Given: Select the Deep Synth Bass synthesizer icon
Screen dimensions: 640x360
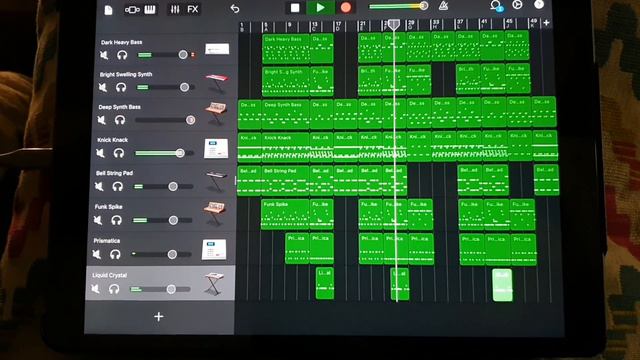Looking at the screenshot, I should 216,113.
